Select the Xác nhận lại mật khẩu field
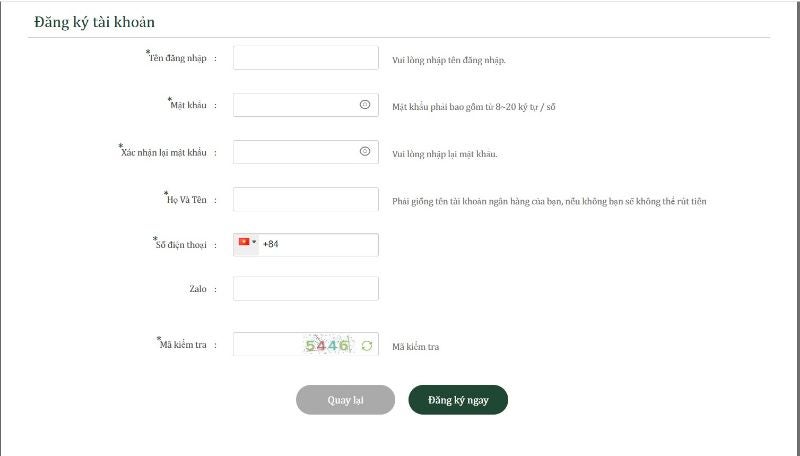The width and height of the screenshot is (800, 456). [295, 152]
